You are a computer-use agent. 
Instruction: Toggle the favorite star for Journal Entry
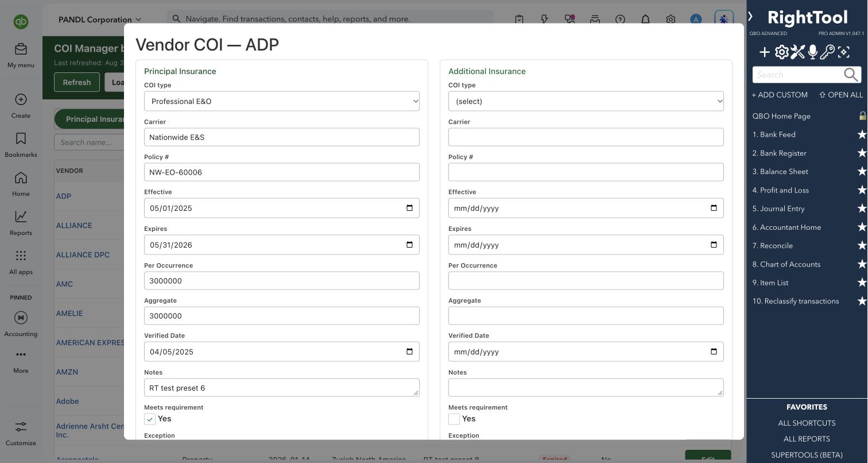(x=862, y=209)
